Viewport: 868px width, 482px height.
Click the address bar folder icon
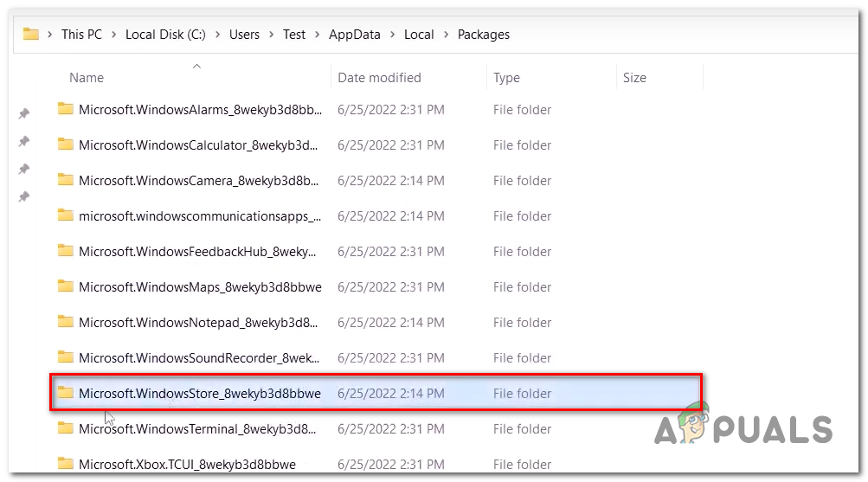(x=31, y=35)
